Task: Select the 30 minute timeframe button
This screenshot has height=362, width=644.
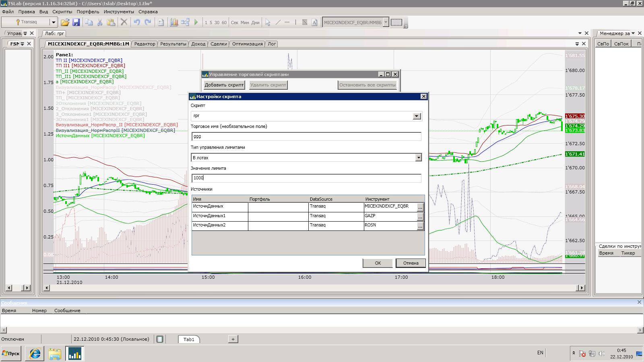Action: pos(217,23)
